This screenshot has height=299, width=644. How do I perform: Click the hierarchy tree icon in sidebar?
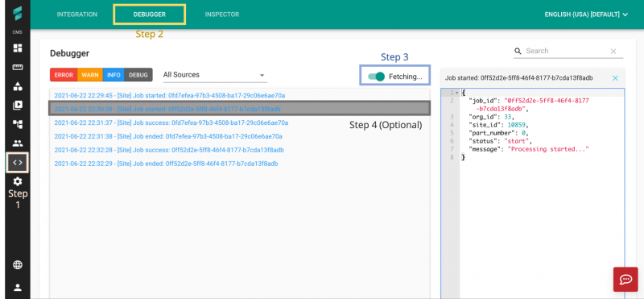pos(18,124)
